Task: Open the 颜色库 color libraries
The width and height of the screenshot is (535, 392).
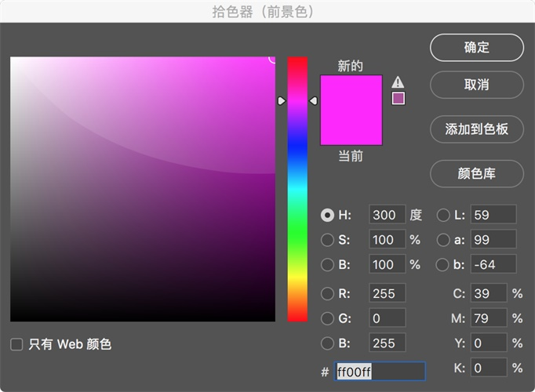Action: (x=476, y=173)
